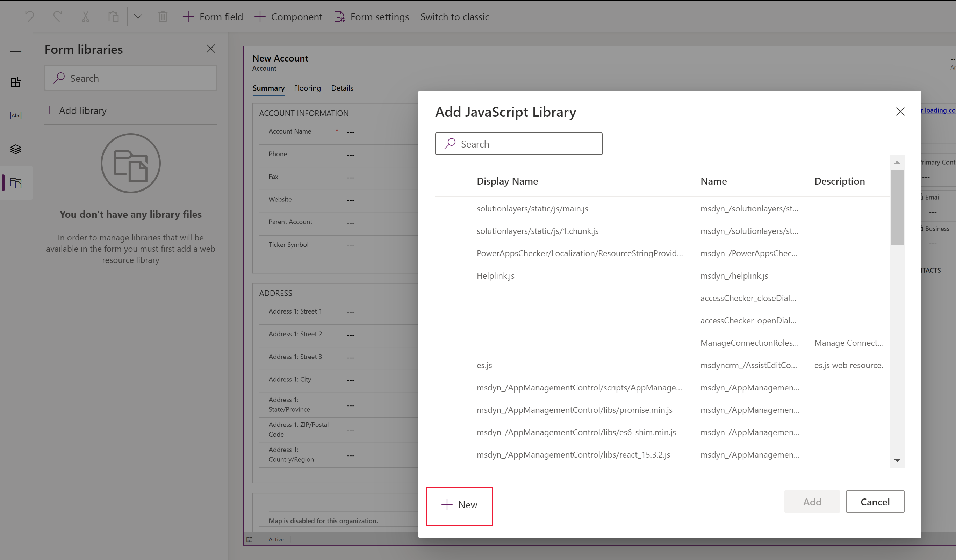Click the undo arrow icon in toolbar

(29, 16)
